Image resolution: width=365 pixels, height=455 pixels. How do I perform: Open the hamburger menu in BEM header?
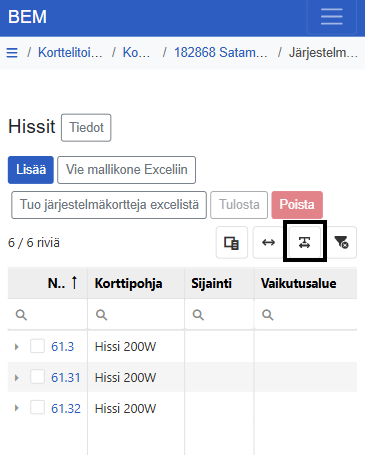point(331,17)
